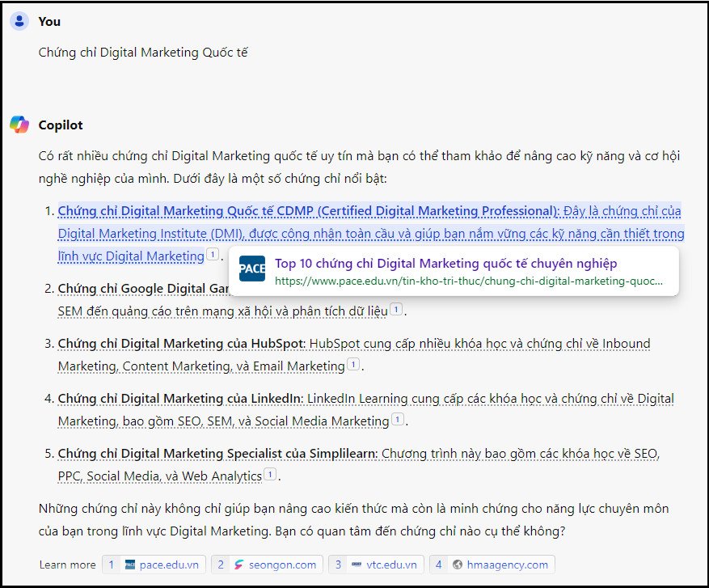
Task: Click globe icon beside hmaagency.com
Action: tap(457, 565)
